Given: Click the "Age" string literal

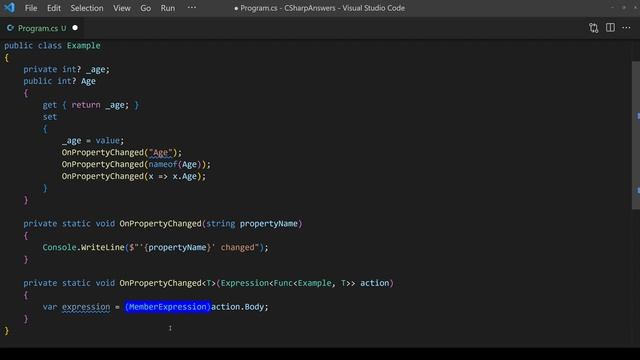Looking at the screenshot, I should [160, 152].
